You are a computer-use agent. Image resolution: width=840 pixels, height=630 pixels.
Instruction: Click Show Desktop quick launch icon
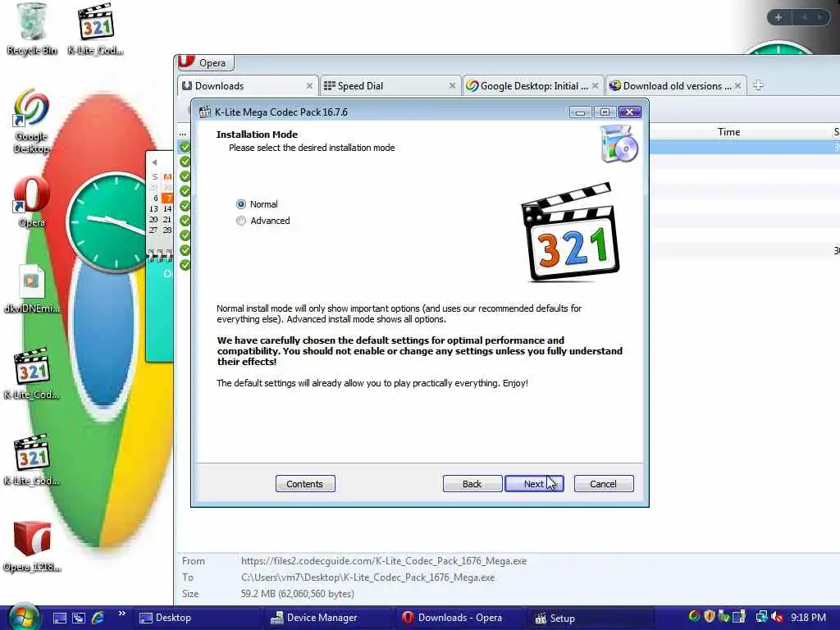click(x=59, y=618)
